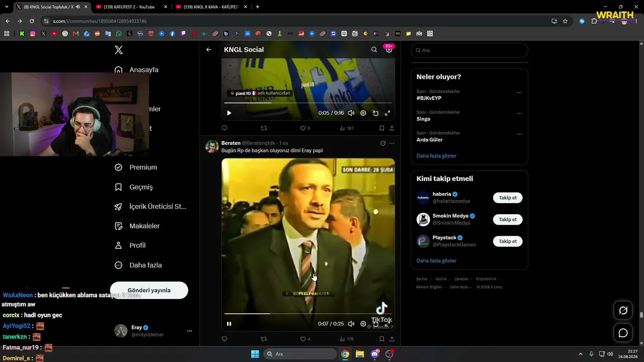Bookmark the post with 187 views
Viewport: 644px width, 362px height.
tap(382, 128)
